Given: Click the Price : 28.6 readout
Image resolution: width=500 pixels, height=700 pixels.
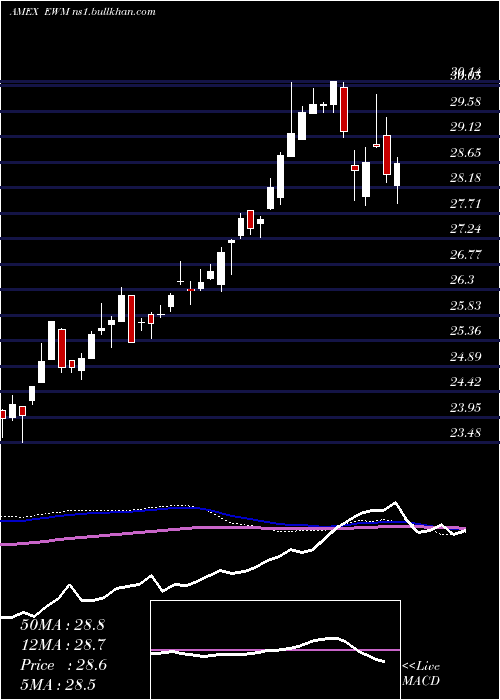Looking at the screenshot, I should click(x=63, y=665).
